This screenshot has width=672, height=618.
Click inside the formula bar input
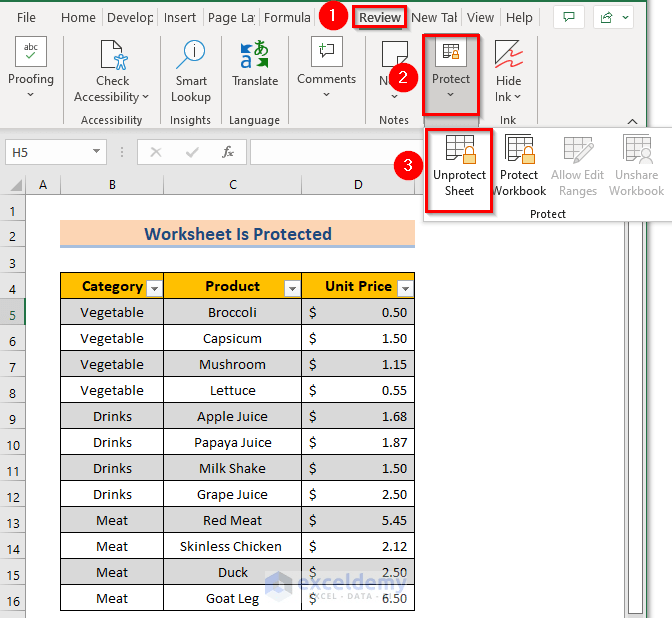(x=336, y=152)
